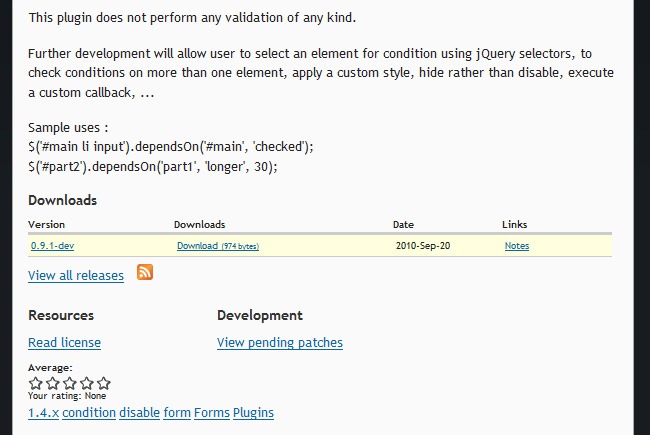View all releases
The height and width of the screenshot is (435, 650).
coord(76,275)
